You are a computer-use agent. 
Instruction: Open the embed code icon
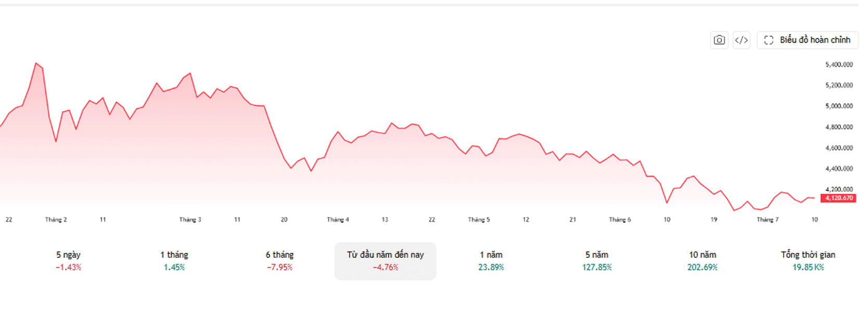pos(742,40)
